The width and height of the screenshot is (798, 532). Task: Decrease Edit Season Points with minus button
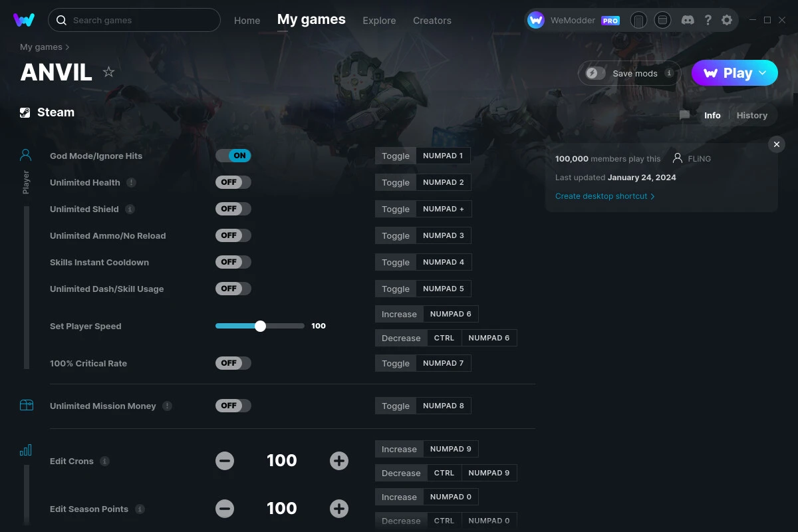coord(225,509)
